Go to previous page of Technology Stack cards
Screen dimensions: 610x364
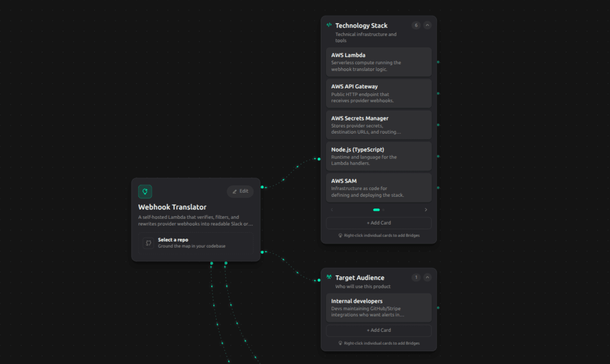[x=332, y=210]
